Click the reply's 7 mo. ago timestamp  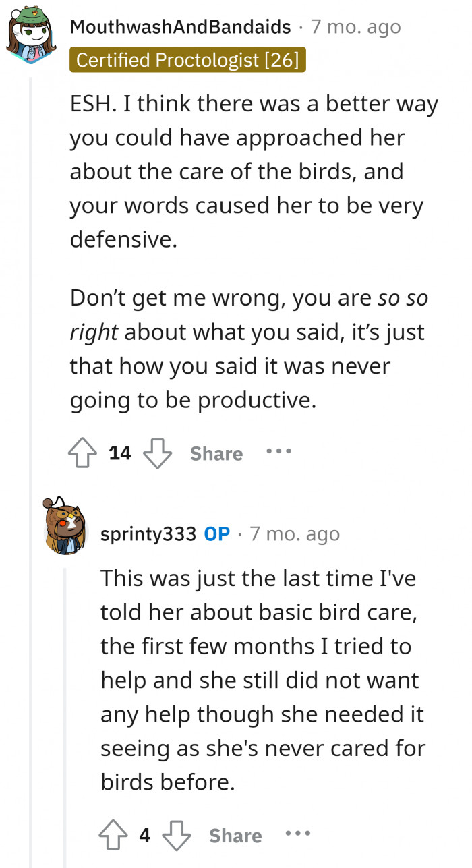pos(295,534)
